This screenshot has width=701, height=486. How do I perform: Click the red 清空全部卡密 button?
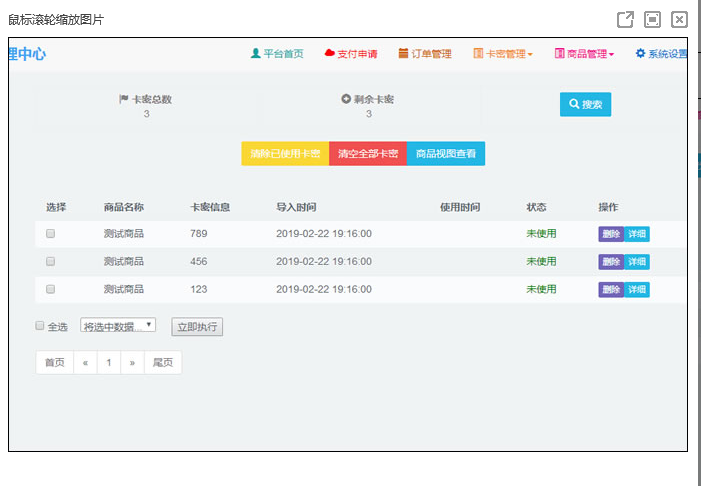pyautogui.click(x=368, y=153)
